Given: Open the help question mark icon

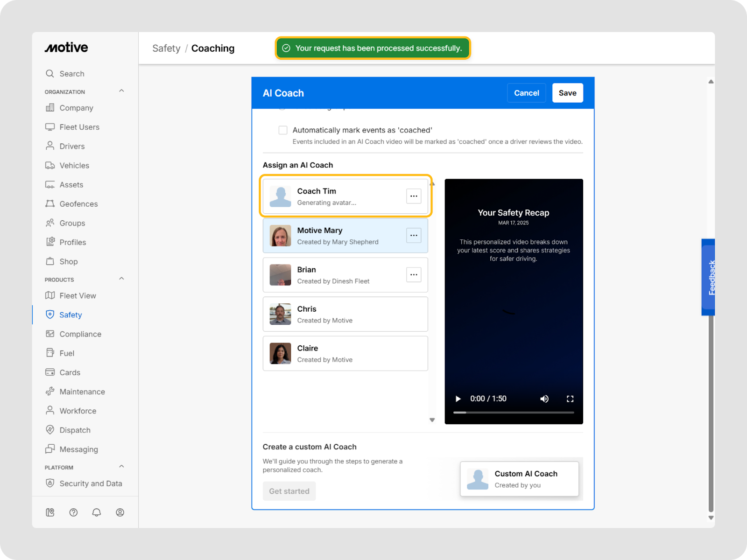Looking at the screenshot, I should 73,512.
